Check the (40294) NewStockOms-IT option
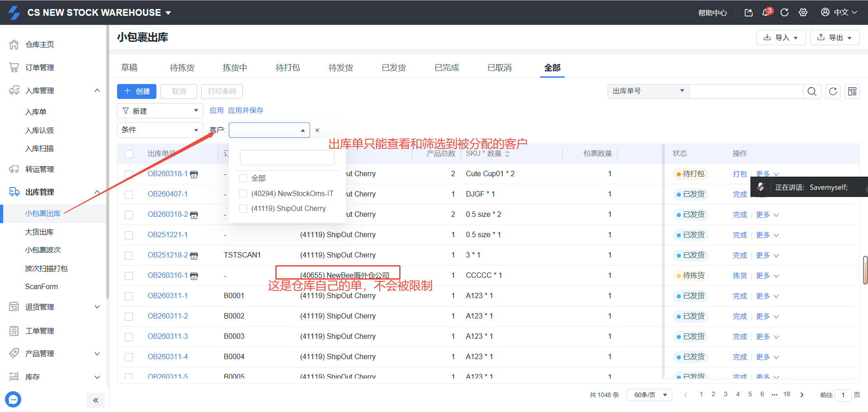868x412 pixels. tap(243, 193)
